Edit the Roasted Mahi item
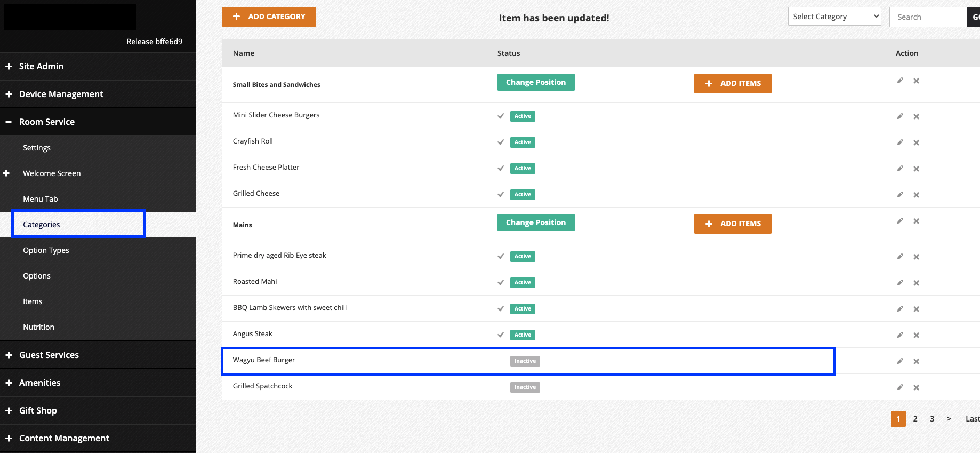This screenshot has height=453, width=980. [900, 283]
